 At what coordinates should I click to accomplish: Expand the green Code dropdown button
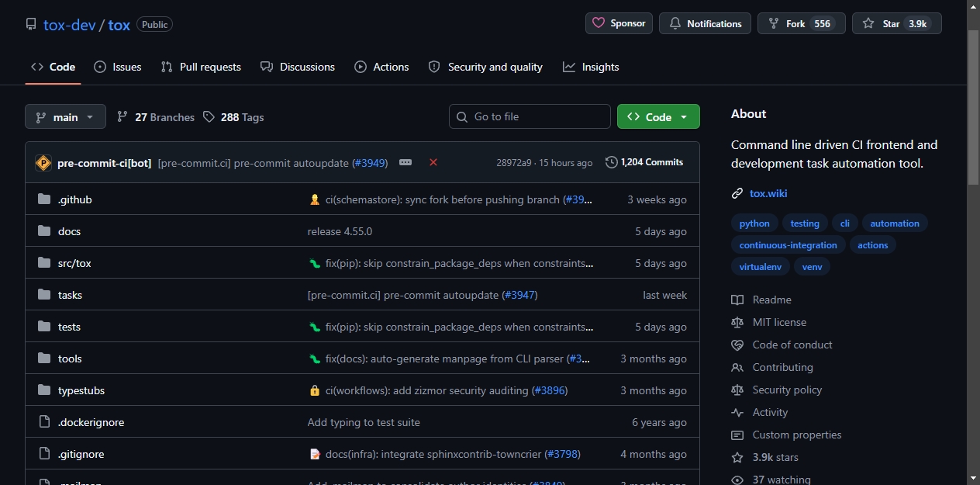[658, 116]
